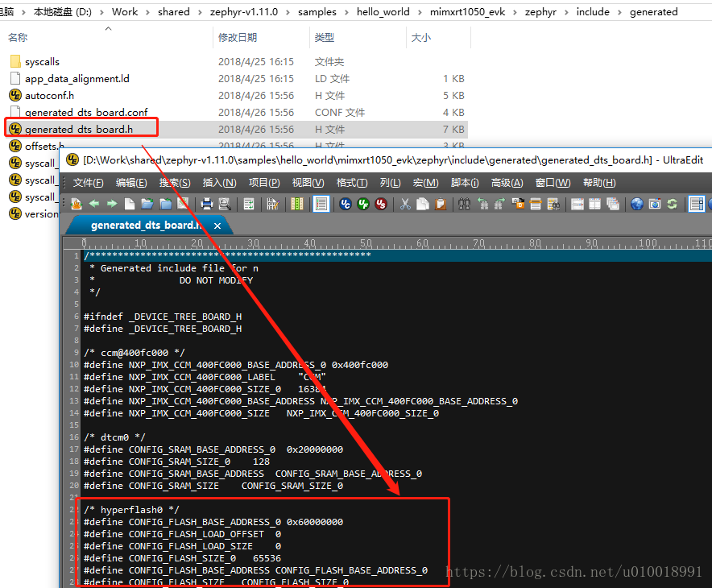712x588 pixels.
Task: Create a new file with the blank page icon
Action: (130, 204)
